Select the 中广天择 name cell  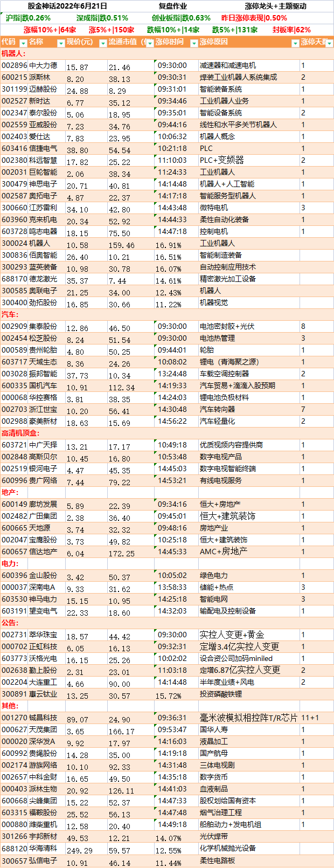tap(46, 445)
